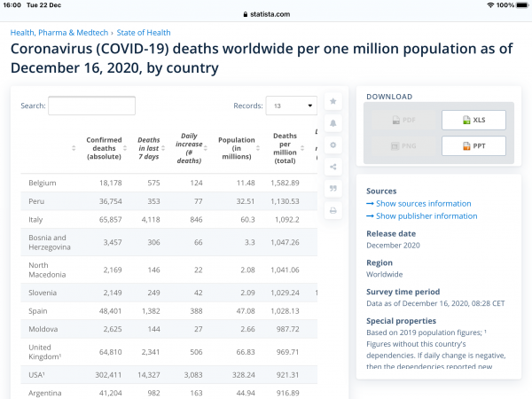The image size is (532, 399).
Task: Click USA's confirmed deaths value 302,411
Action: pos(108,375)
